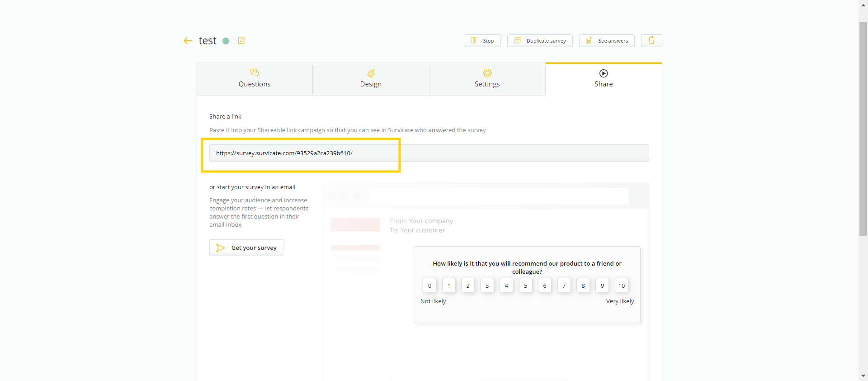868x381 pixels.
Task: Click the survey title 'test'
Action: [208, 41]
